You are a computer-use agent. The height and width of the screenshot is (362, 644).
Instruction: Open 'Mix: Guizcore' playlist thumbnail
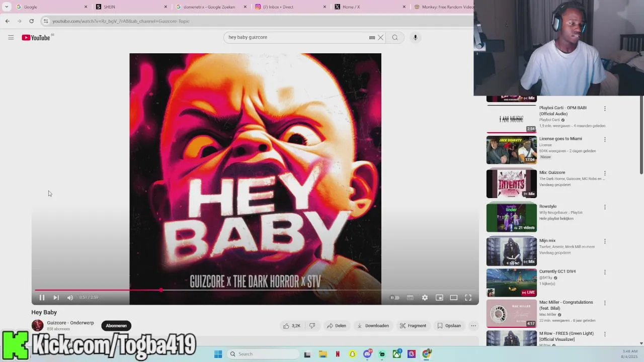click(511, 184)
